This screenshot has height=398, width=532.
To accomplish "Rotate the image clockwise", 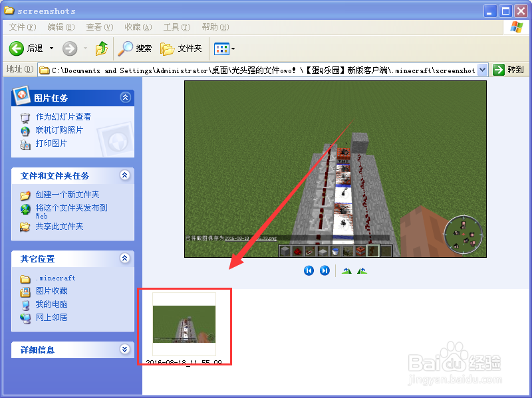I will click(x=346, y=271).
